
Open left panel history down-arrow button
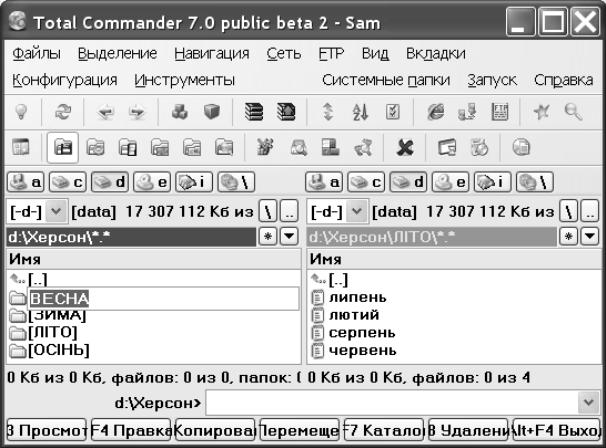[x=289, y=236]
